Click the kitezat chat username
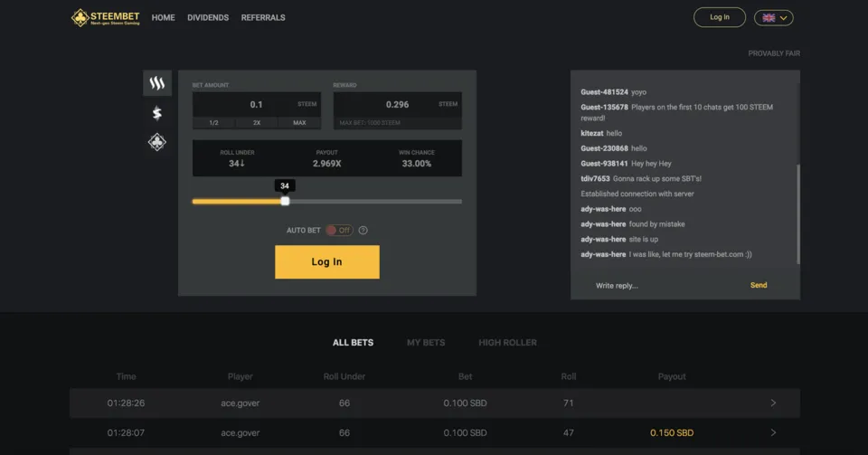 (591, 133)
